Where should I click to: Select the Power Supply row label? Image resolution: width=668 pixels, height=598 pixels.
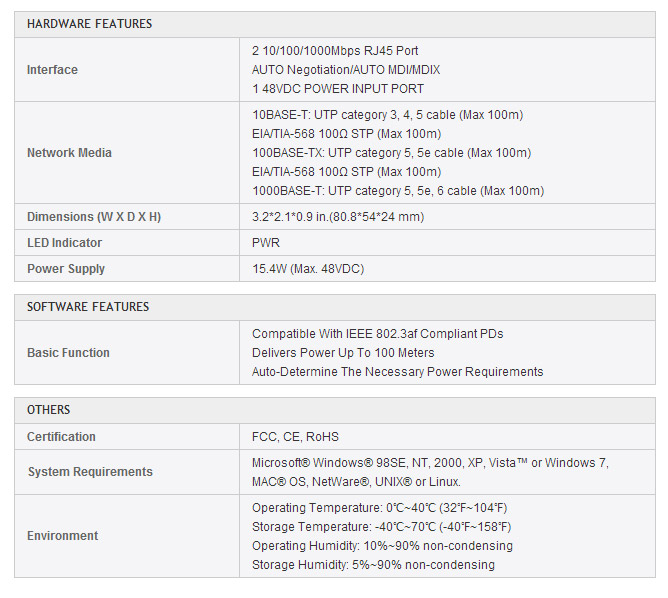click(x=66, y=269)
